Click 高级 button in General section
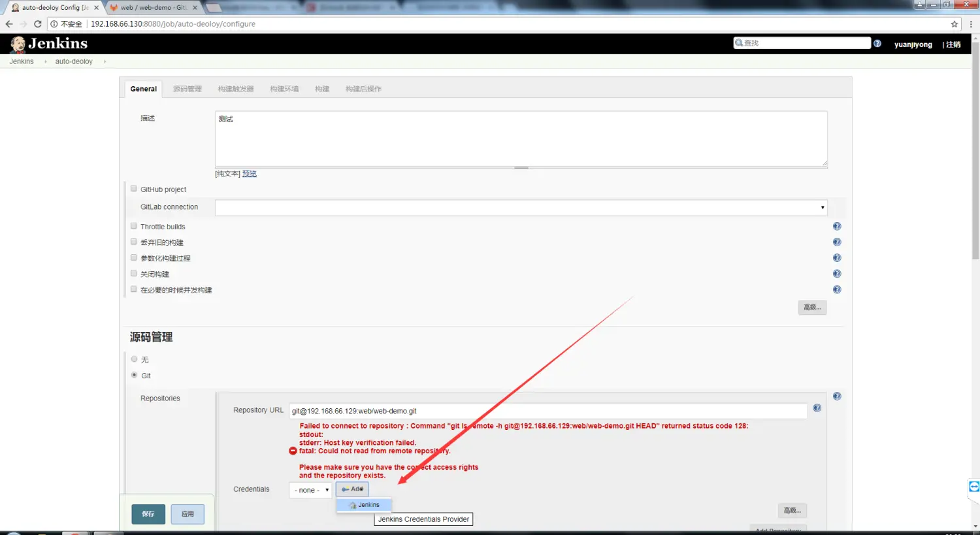The width and height of the screenshot is (980, 535). tap(812, 307)
